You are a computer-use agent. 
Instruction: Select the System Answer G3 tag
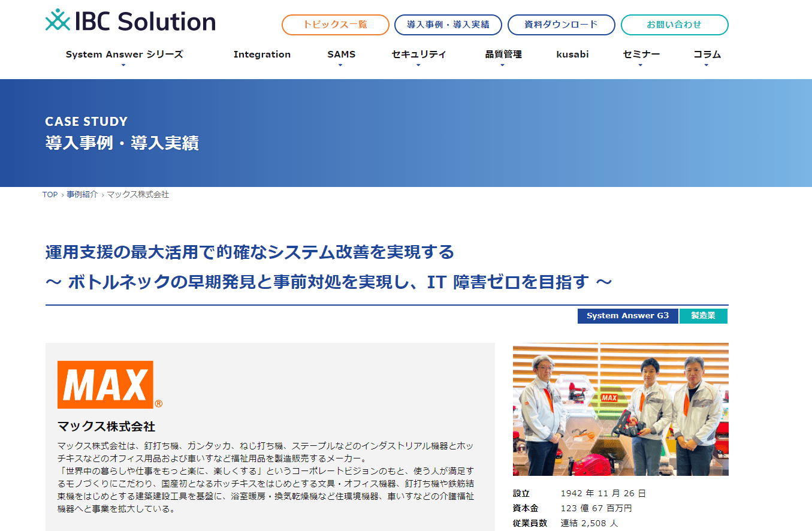click(x=627, y=316)
